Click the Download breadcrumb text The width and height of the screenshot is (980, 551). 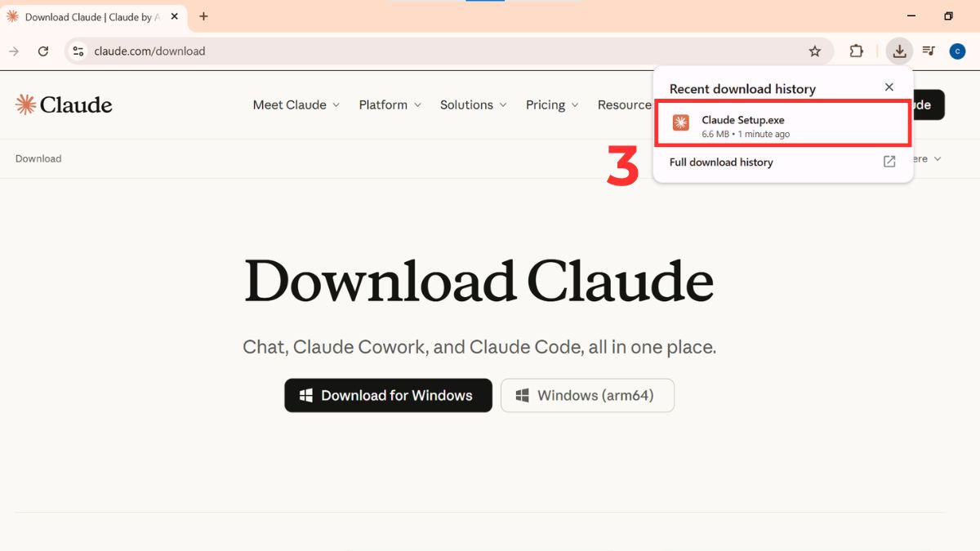pos(38,158)
